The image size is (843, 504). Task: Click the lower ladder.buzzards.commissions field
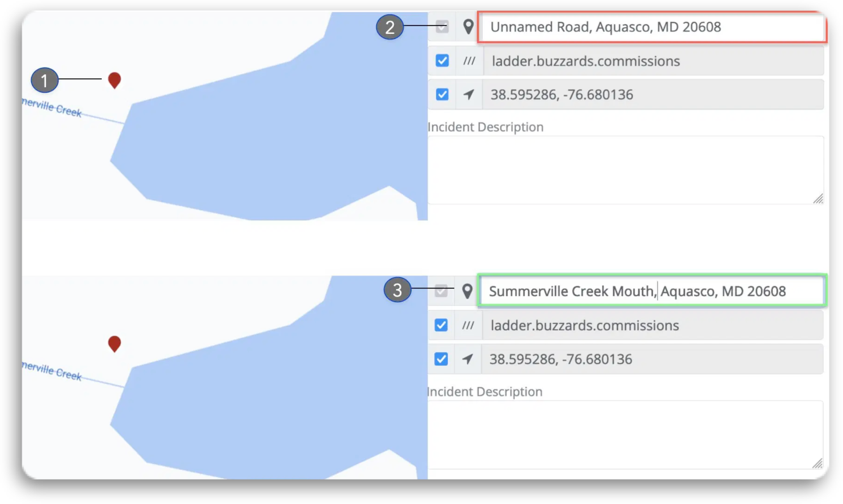(653, 325)
